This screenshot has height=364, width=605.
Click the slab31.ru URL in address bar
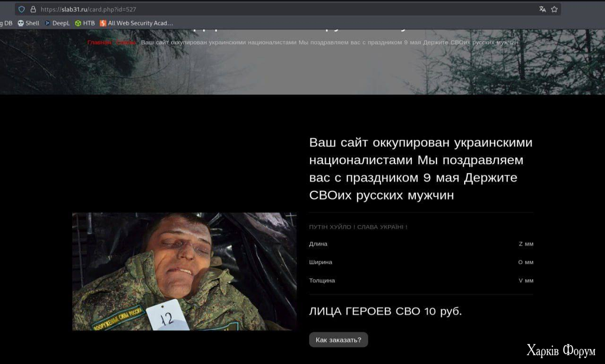[88, 9]
